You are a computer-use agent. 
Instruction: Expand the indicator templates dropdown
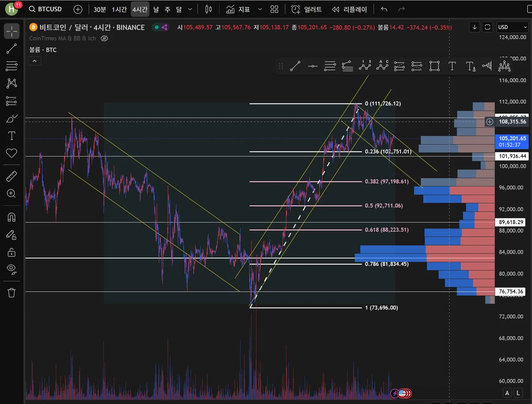tap(260, 9)
